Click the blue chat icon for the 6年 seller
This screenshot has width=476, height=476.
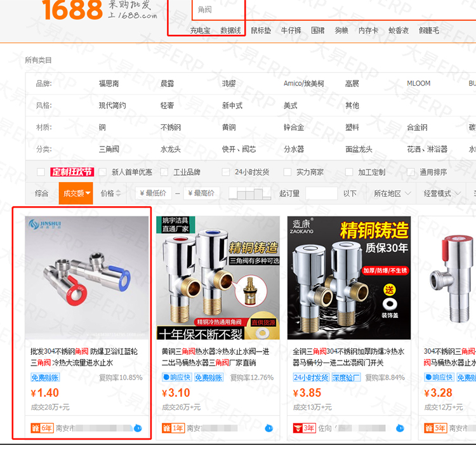point(138,428)
